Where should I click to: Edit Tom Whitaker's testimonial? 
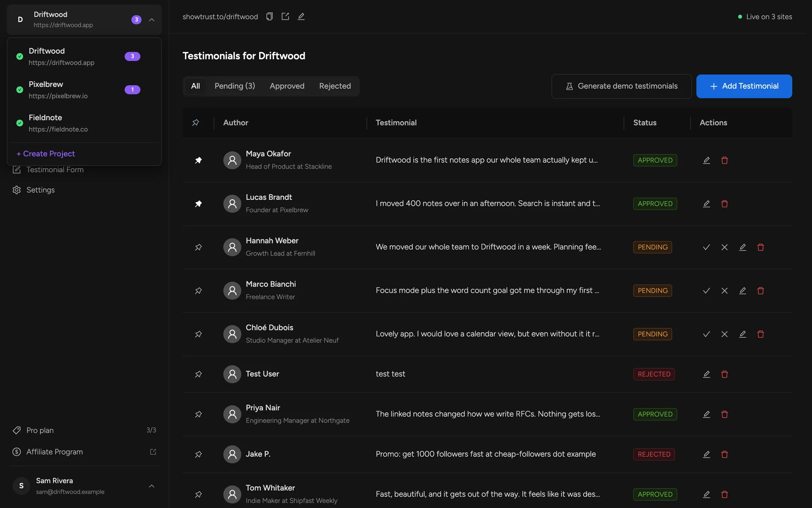[x=706, y=494]
